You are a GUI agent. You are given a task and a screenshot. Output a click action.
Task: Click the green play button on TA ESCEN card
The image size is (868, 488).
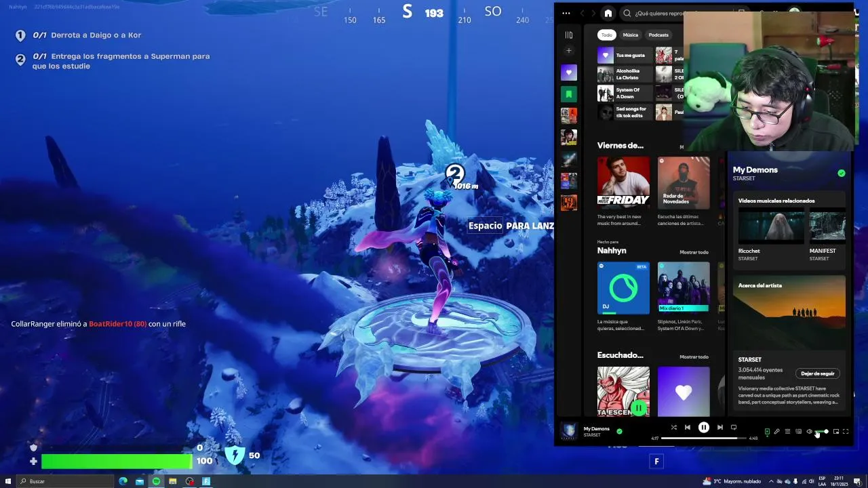coord(638,408)
